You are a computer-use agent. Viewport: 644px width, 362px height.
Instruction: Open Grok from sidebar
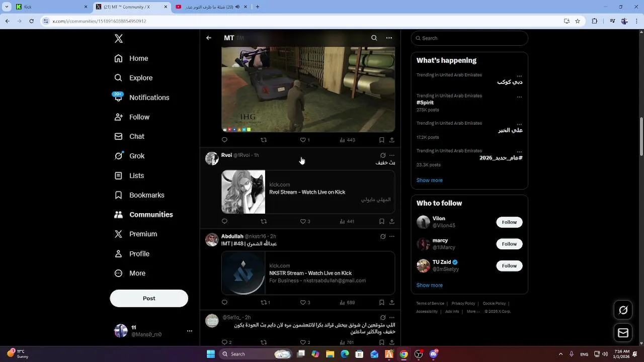(x=129, y=156)
